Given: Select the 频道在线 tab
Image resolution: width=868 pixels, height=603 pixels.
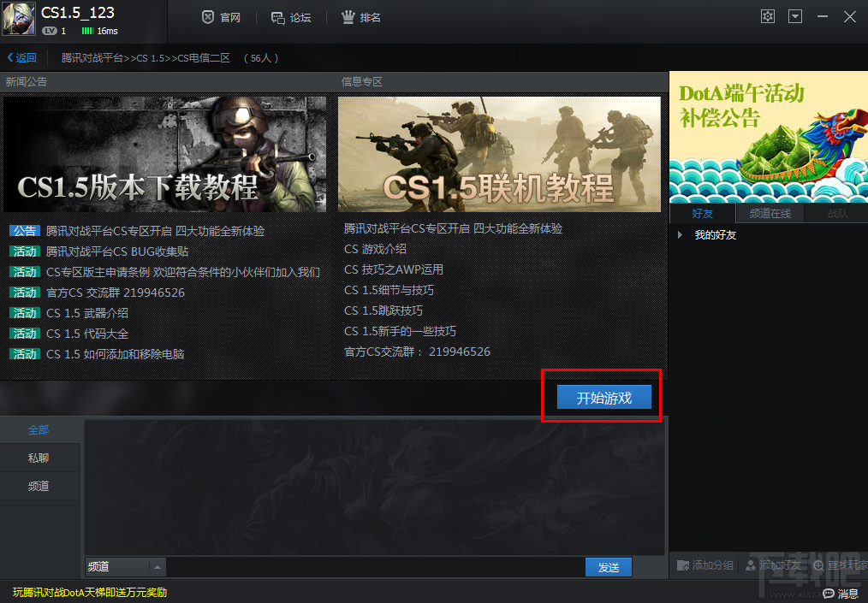Looking at the screenshot, I should tap(770, 213).
